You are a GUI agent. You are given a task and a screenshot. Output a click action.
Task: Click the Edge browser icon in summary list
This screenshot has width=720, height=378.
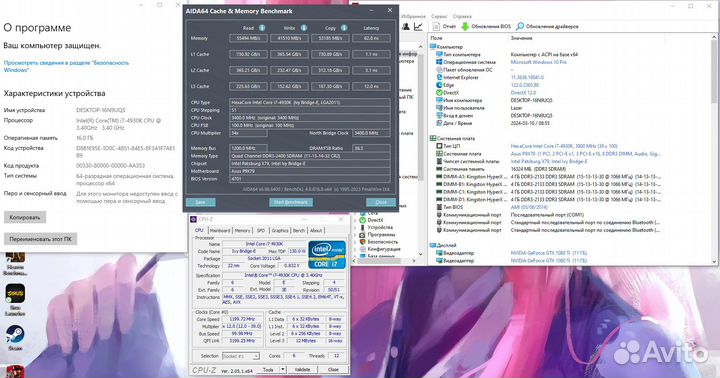click(439, 85)
